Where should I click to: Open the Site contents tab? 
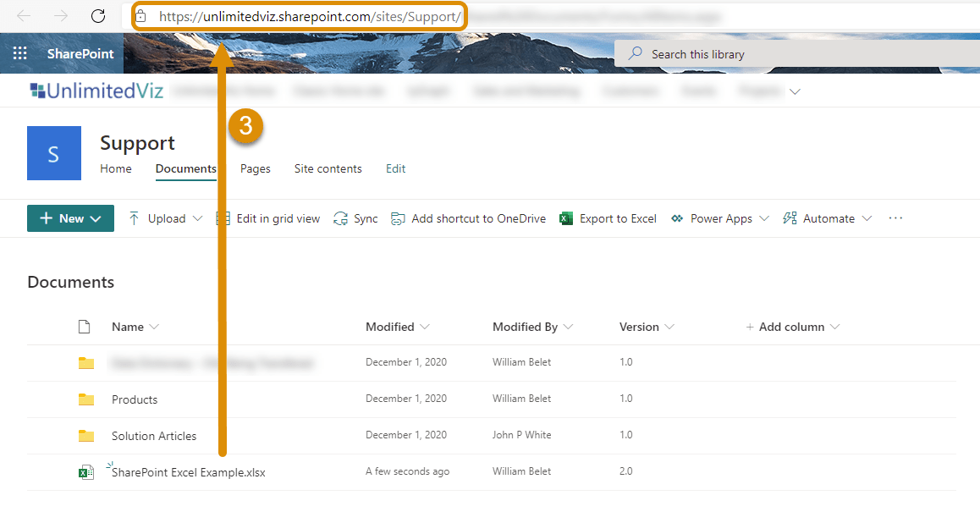(328, 168)
